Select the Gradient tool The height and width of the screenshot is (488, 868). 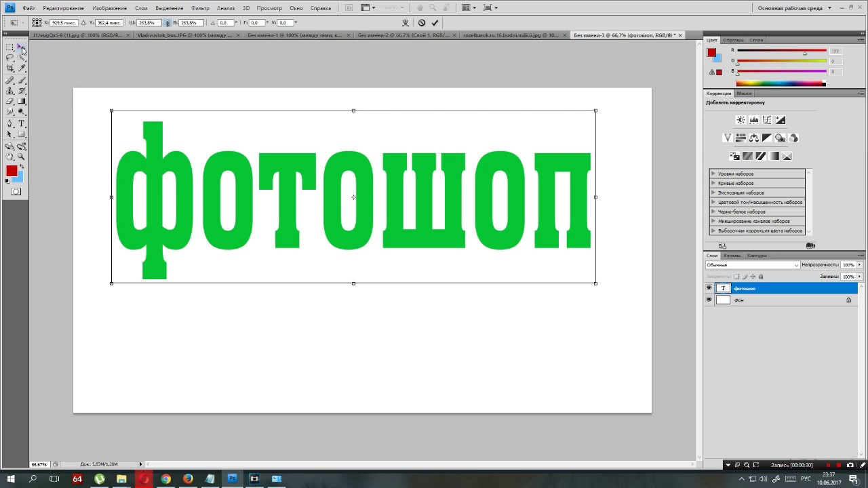22,101
